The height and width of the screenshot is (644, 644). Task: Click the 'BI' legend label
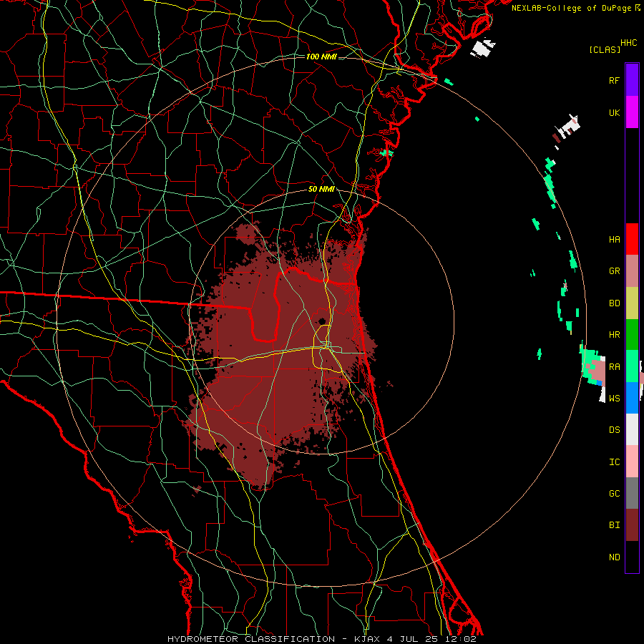(614, 525)
